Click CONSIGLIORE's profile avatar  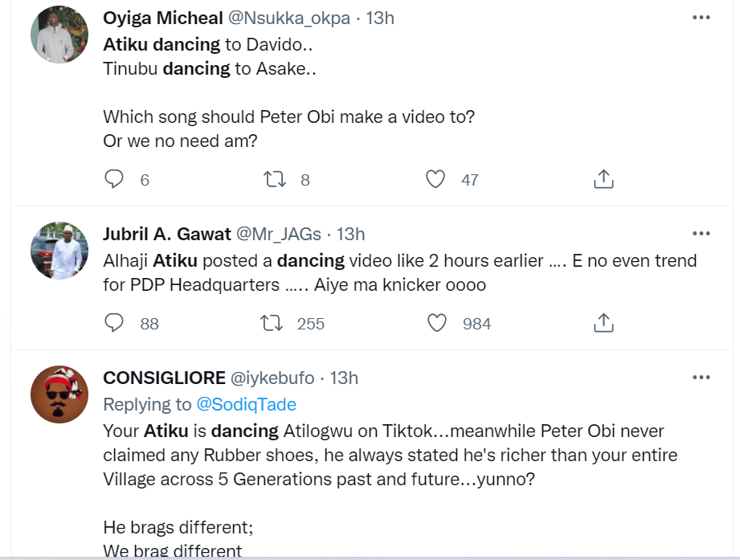pos(59,394)
